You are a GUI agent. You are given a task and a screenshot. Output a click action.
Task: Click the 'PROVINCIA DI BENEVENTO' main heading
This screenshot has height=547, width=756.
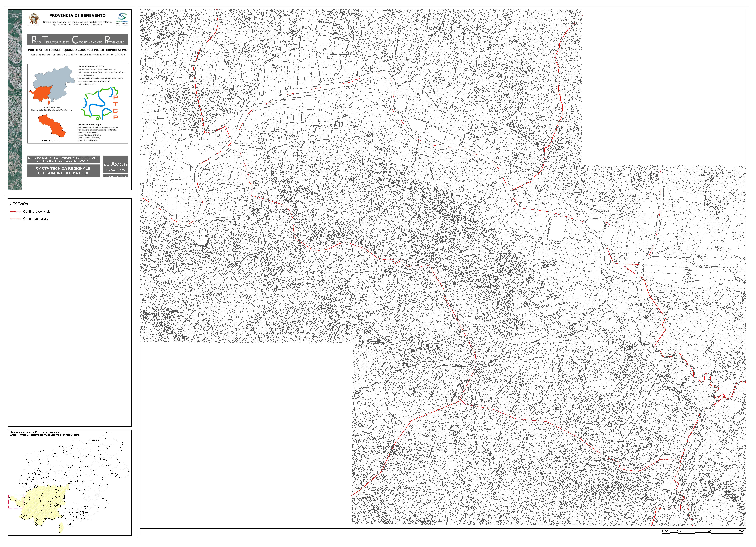[x=77, y=15]
